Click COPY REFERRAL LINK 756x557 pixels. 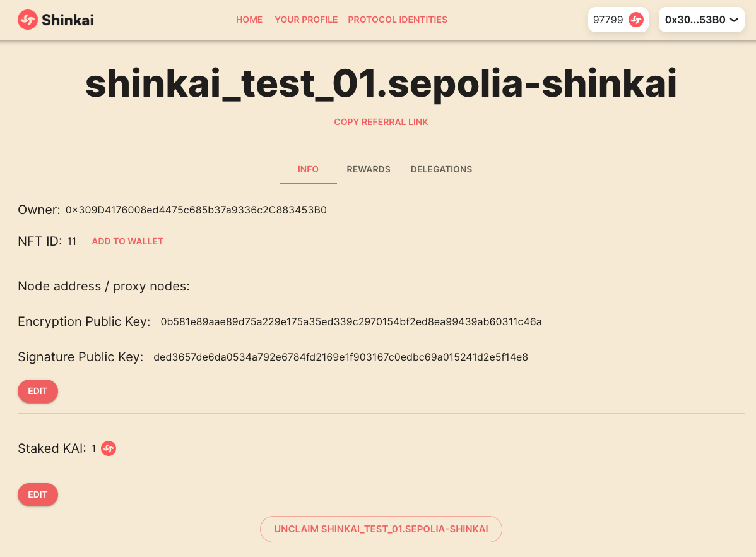[x=381, y=122]
